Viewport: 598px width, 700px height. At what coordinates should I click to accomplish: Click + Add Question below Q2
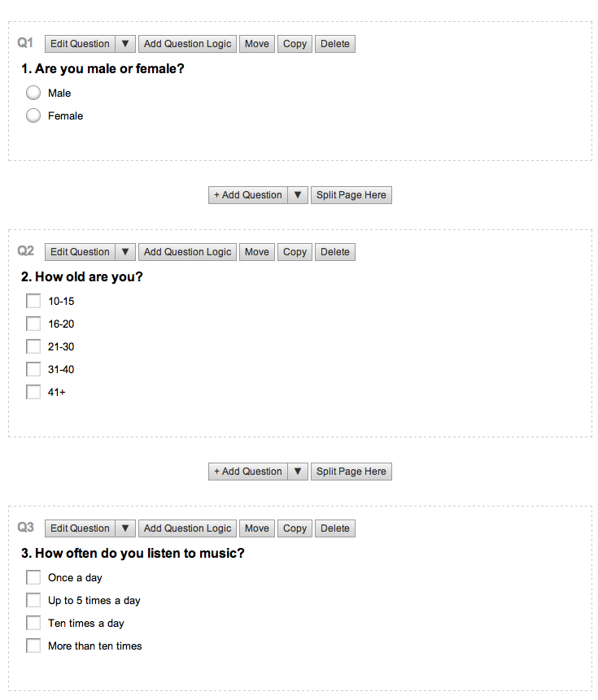point(247,472)
